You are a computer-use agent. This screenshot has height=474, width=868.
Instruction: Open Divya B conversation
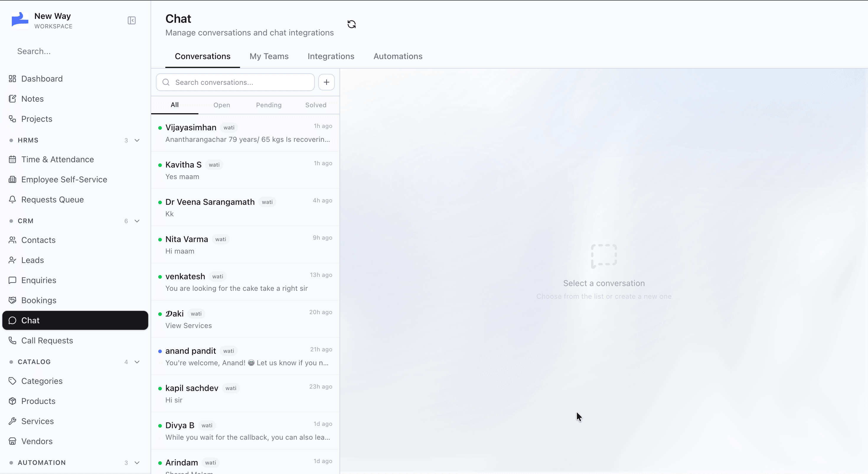(x=245, y=431)
